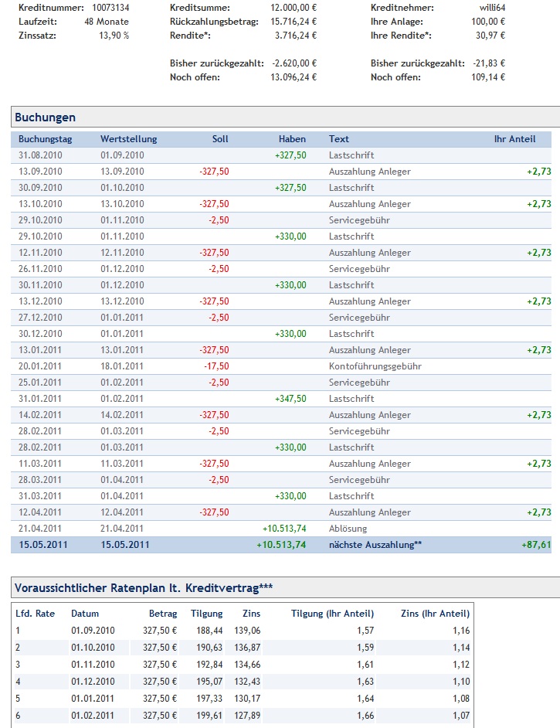Screen dimensions: 560x728
Task: Click Ratenplan date 01.12.2010
Action: (x=93, y=682)
